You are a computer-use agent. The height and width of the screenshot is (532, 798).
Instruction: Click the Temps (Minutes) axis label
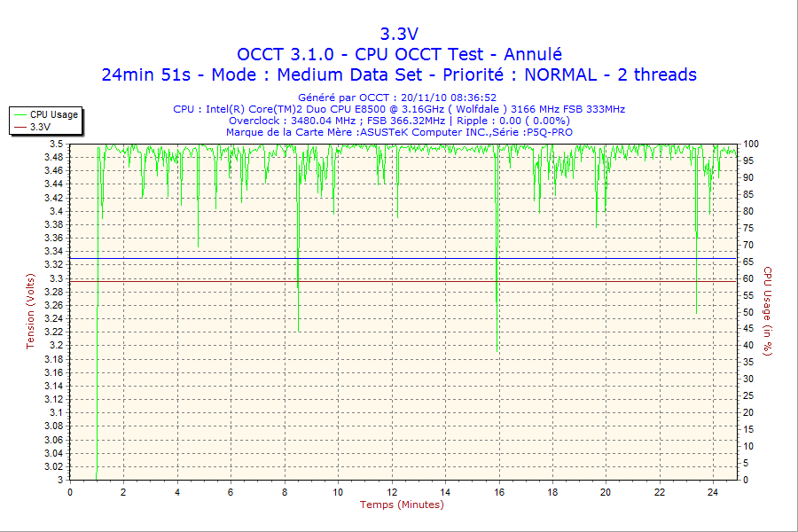(x=402, y=505)
